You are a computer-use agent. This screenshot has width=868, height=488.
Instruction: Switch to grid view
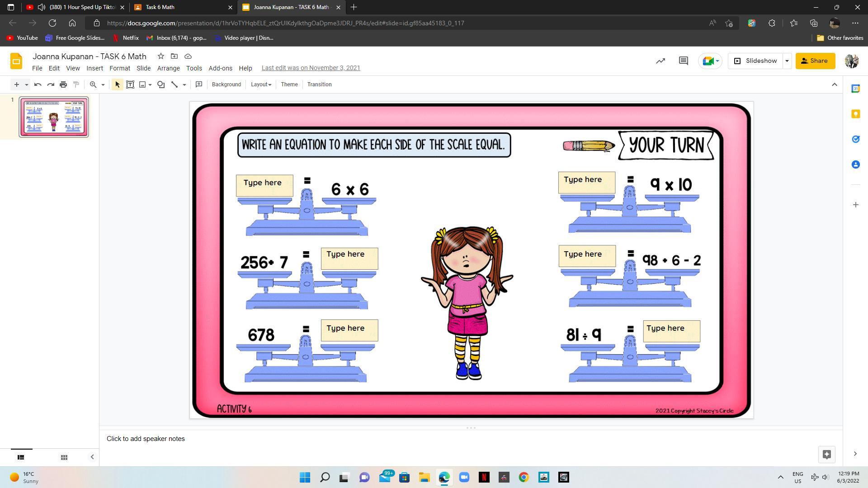coord(64,457)
